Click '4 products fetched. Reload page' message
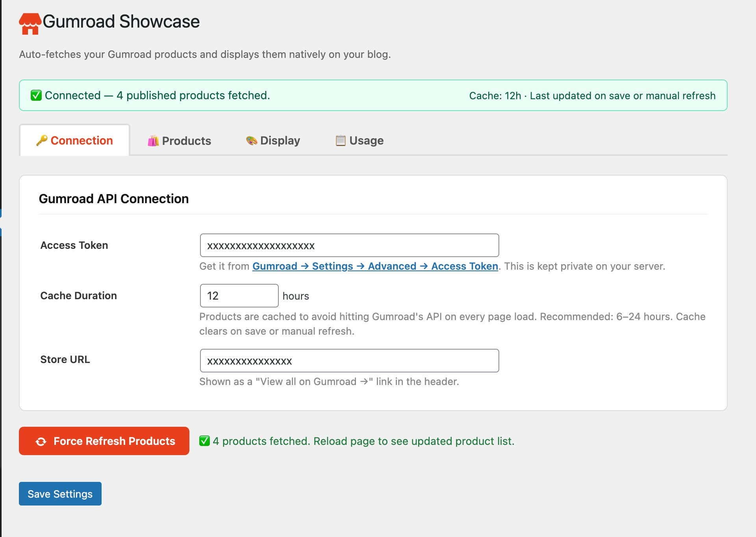Screen dimensions: 756x537 [x=363, y=441]
